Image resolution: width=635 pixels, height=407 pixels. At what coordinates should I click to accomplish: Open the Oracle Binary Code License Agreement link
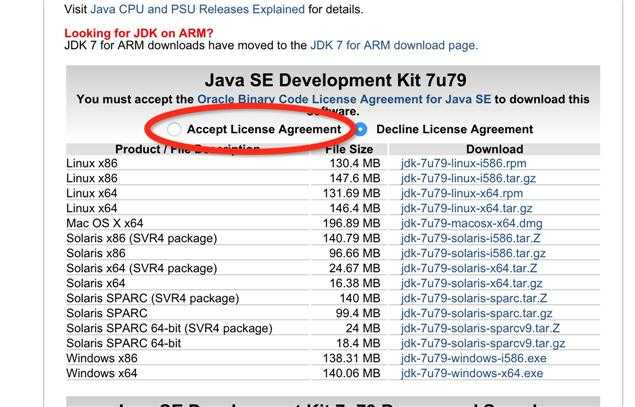click(344, 99)
